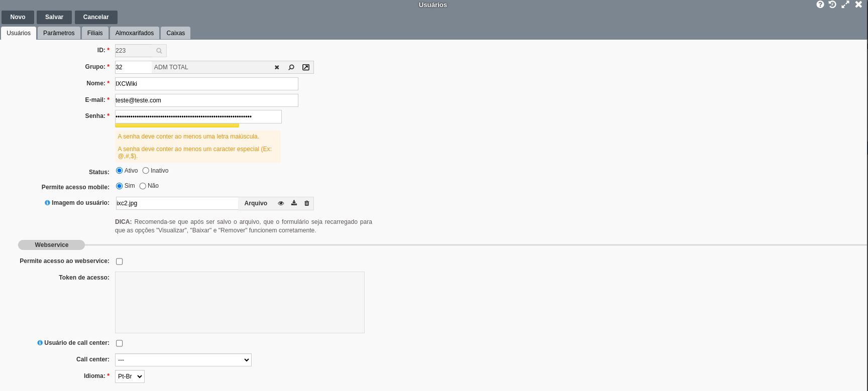Switch to the Usuários tab
The image size is (868, 391).
[x=19, y=33]
